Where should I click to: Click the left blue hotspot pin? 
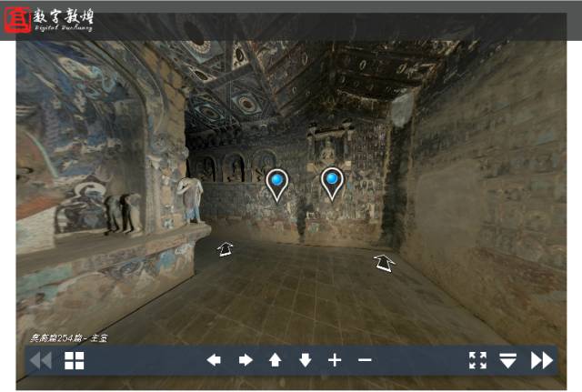coord(277,184)
